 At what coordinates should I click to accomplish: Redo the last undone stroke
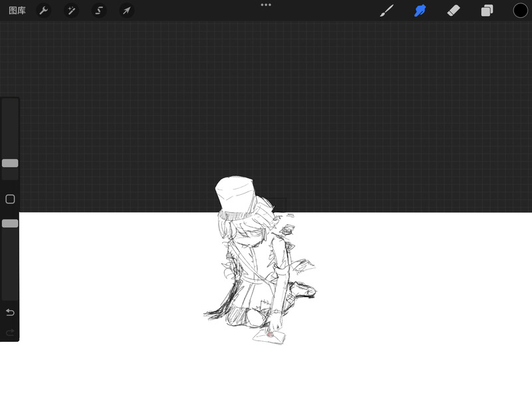coord(10,332)
